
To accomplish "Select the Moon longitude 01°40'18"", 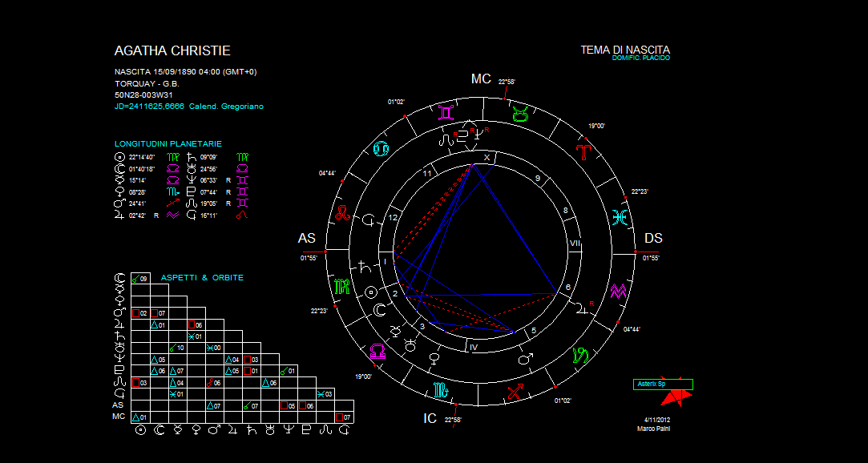I will [142, 169].
